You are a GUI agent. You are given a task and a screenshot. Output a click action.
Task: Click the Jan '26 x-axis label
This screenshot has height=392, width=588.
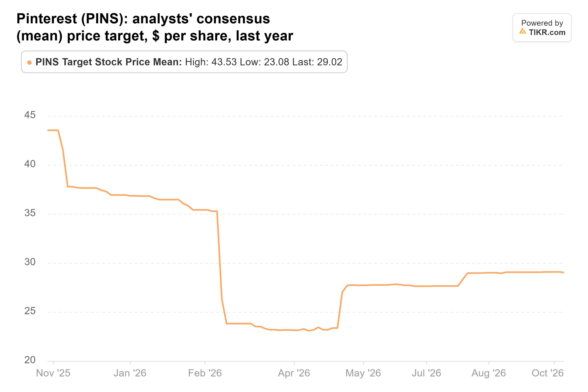130,373
